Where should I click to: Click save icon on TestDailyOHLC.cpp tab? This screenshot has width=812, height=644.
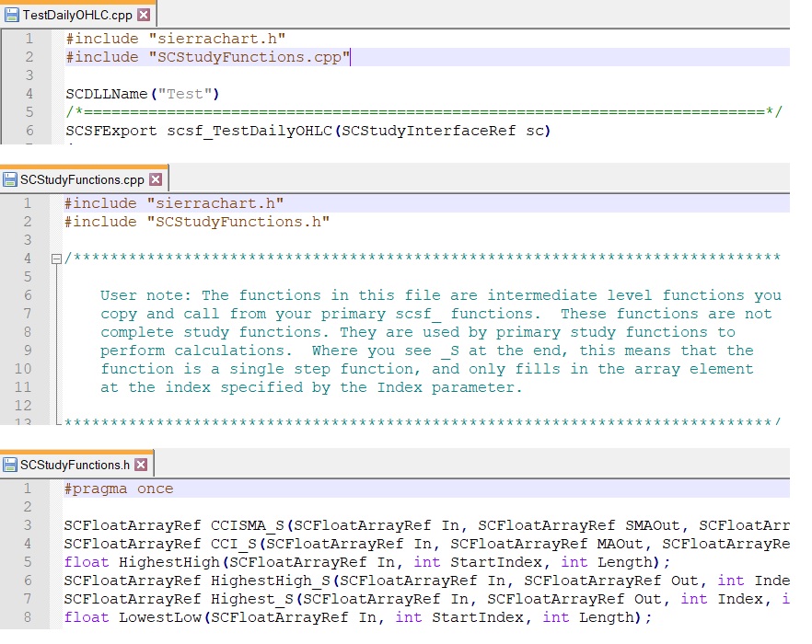(11, 15)
